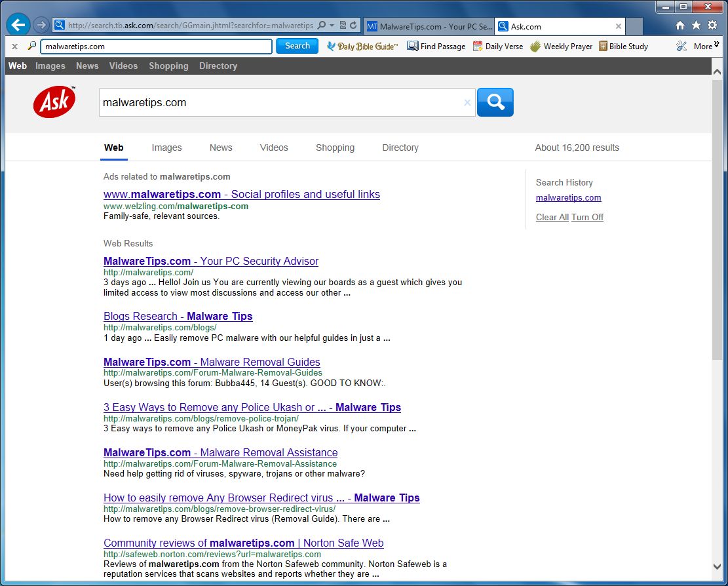Click the http://malwaretips.com/blogs/ URL text
Screen dimensions: 728x586
160,327
